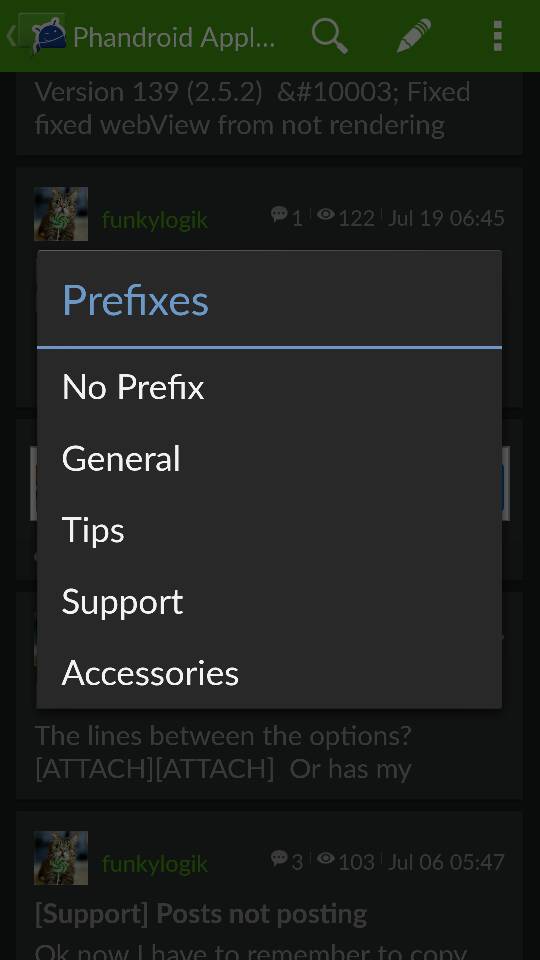Tap the eye views icon showing 122
Viewport: 540px width, 960px height.
(x=326, y=214)
